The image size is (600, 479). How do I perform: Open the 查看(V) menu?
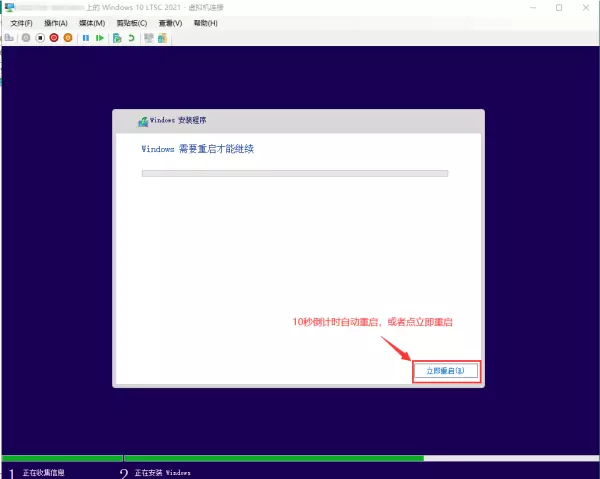point(170,23)
